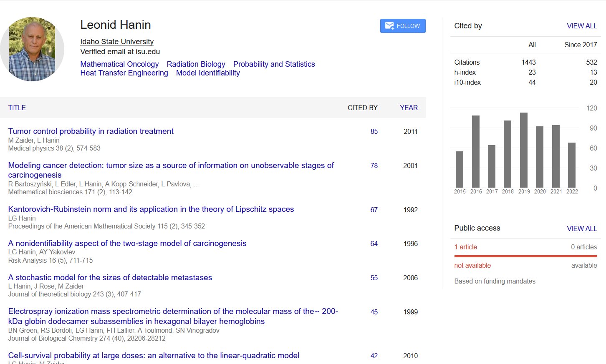Open Heat Transfer Engineering topic
The width and height of the screenshot is (606, 364).
(x=124, y=73)
